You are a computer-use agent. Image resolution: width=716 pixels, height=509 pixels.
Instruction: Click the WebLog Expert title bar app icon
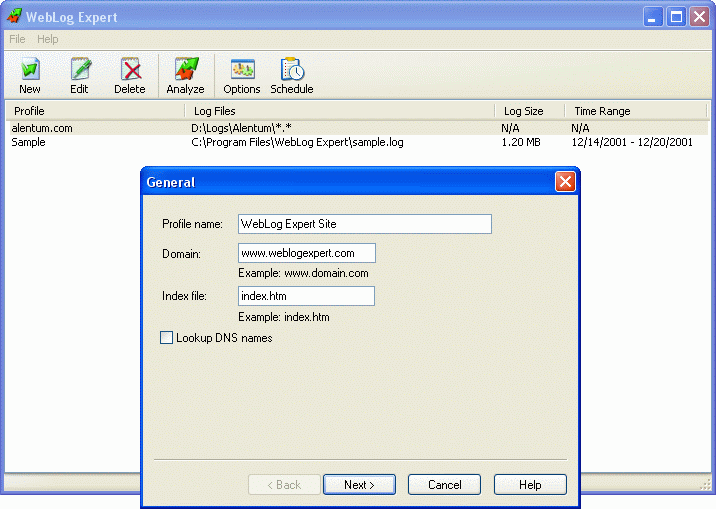14,16
